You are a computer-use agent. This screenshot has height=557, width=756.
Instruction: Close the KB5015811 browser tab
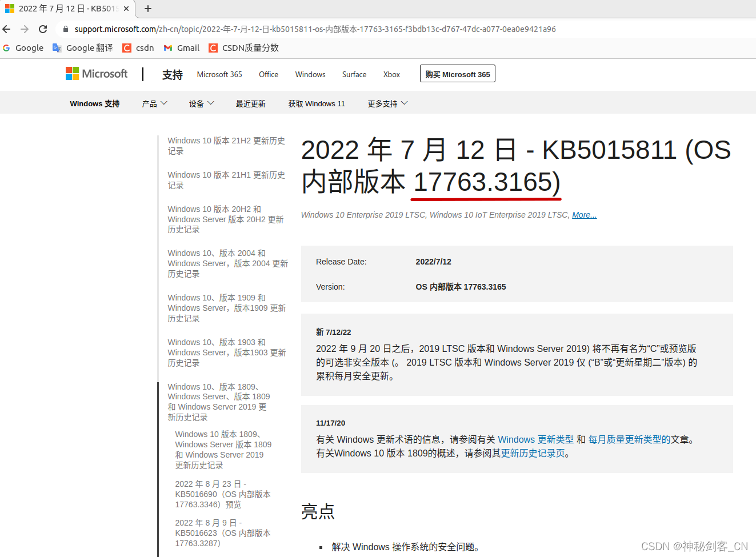[126, 9]
